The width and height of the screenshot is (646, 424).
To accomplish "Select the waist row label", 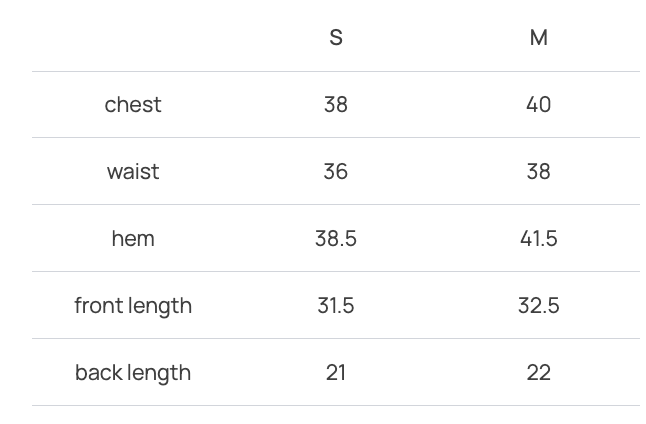I will point(133,172).
